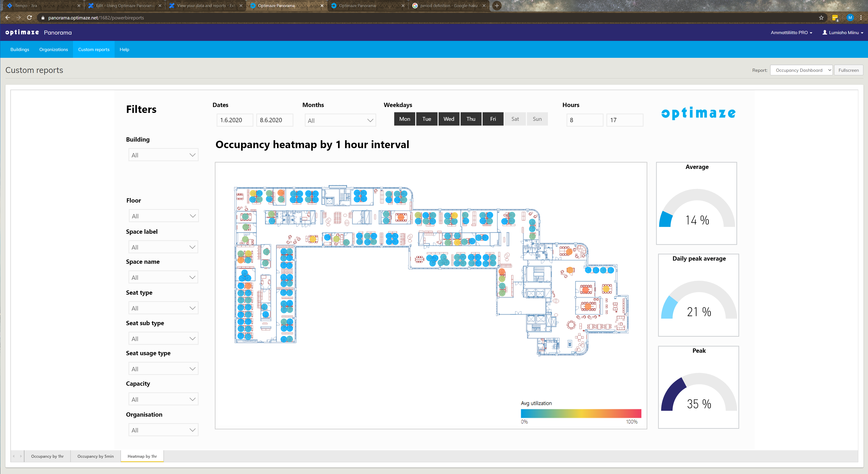Click the browser back arrow

point(8,18)
